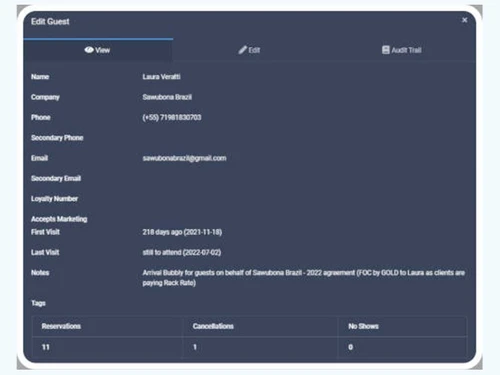The width and height of the screenshot is (500, 375).
Task: Click the Notes text about Arrival Bubbly
Action: click(304, 278)
